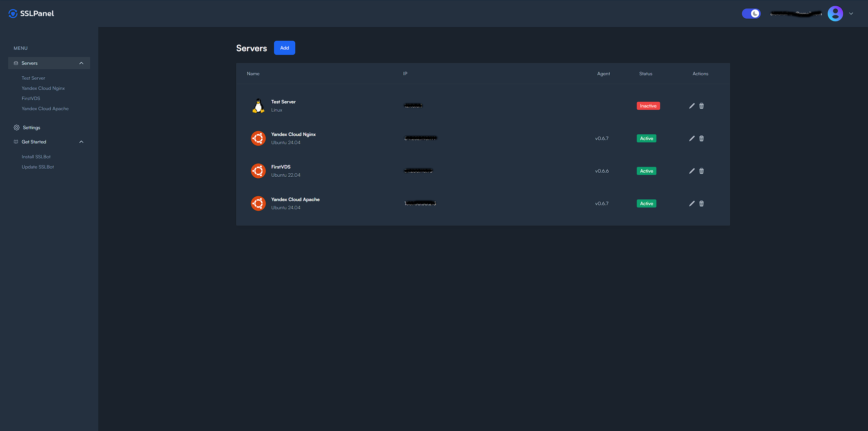Screen dimensions: 868x431
Task: Delete Yandex Cloud Apache with the trash icon
Action: point(701,203)
